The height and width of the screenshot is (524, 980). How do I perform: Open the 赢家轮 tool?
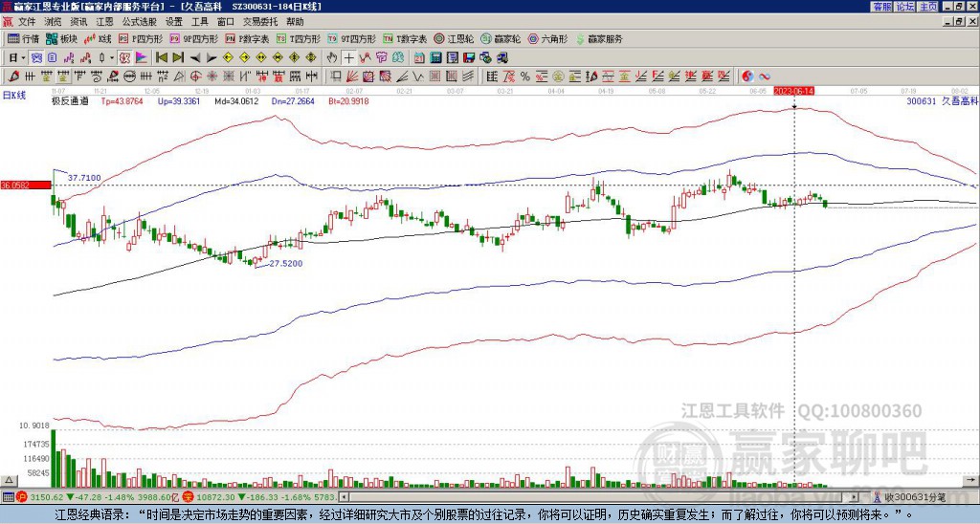pos(501,38)
